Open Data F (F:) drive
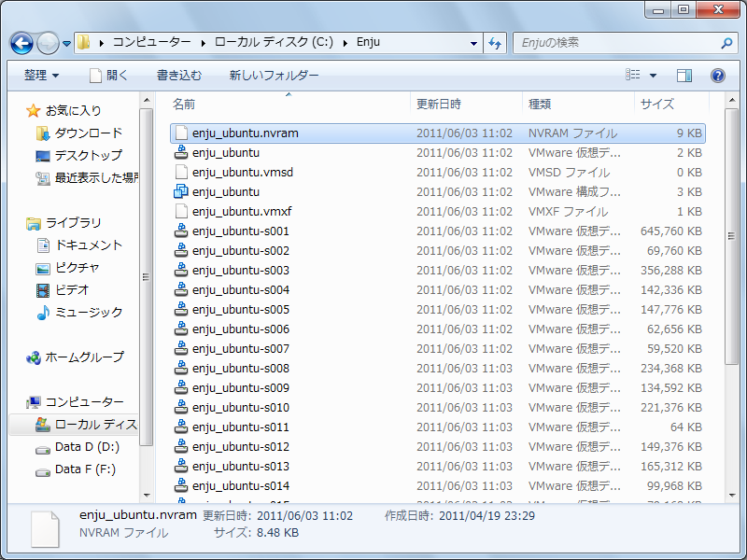This screenshot has height=560, width=747. tap(85, 469)
